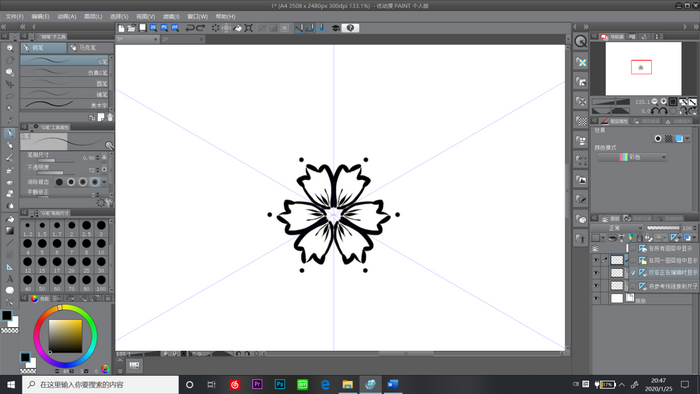Toggle the snap to grid icon

(321, 28)
